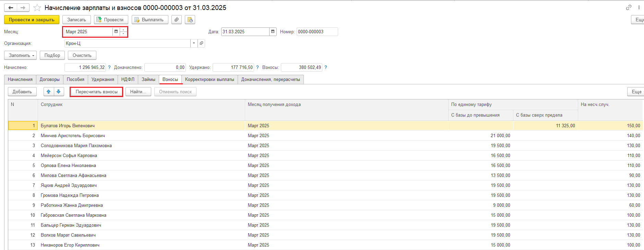The image size is (644, 250).
Task: Open attached files via paperclip icon
Action: click(176, 20)
